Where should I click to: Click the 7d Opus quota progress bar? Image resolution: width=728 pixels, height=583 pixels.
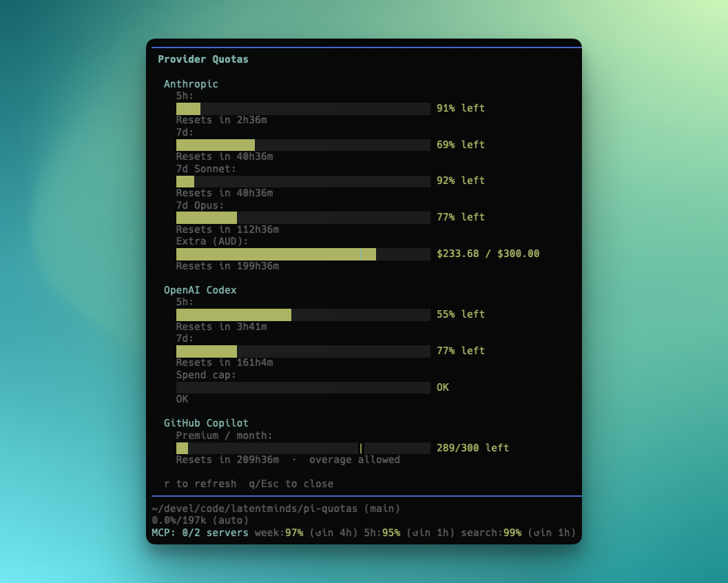click(303, 217)
